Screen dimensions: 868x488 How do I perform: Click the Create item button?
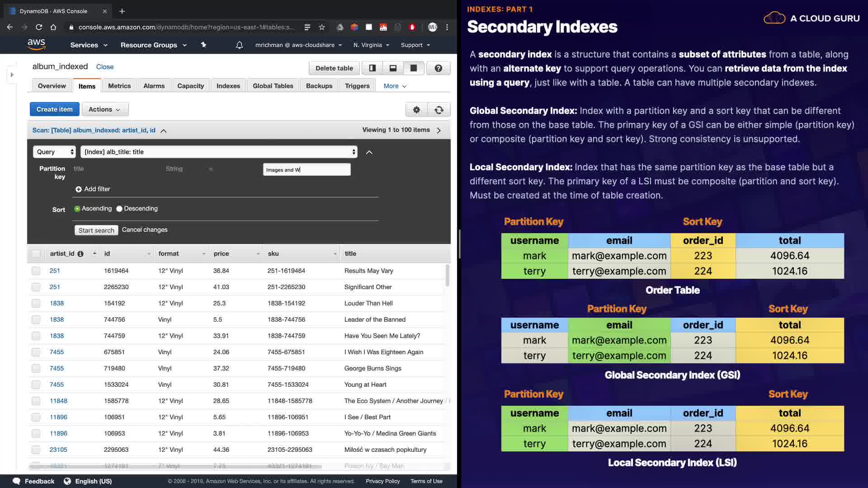click(54, 109)
